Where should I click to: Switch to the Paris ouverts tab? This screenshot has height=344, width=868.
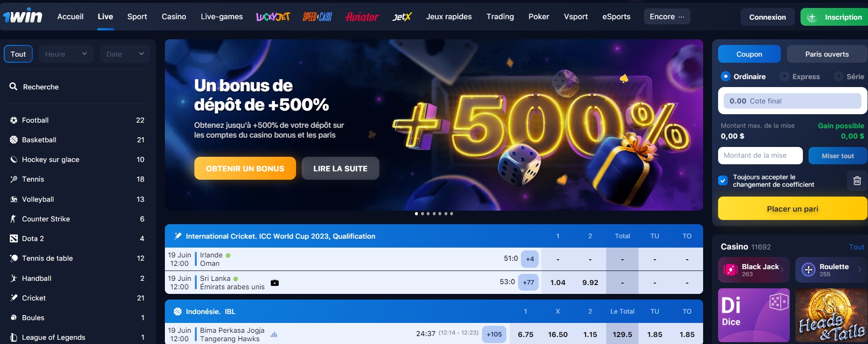pos(827,54)
